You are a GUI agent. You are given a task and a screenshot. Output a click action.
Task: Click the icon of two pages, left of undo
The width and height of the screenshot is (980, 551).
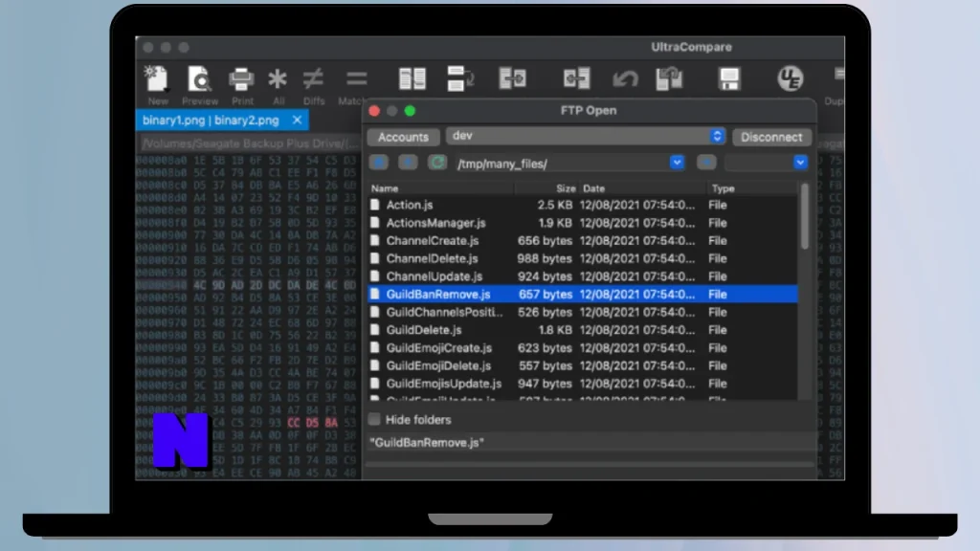point(576,78)
